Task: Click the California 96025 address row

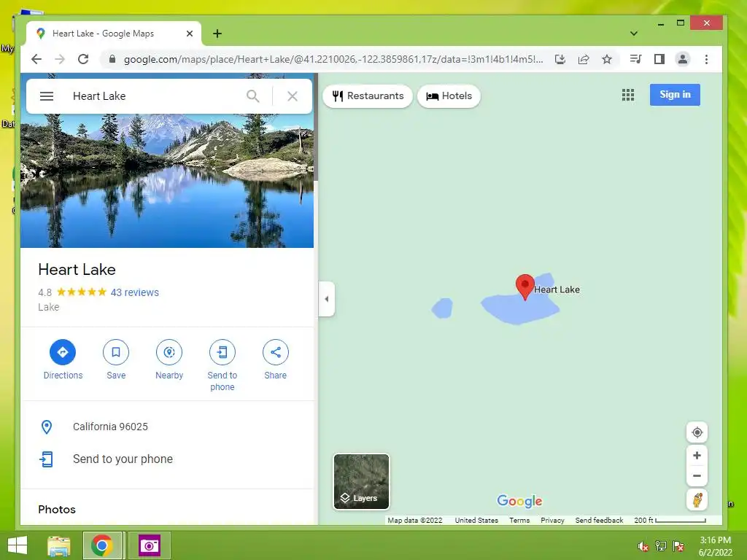Action: point(167,427)
